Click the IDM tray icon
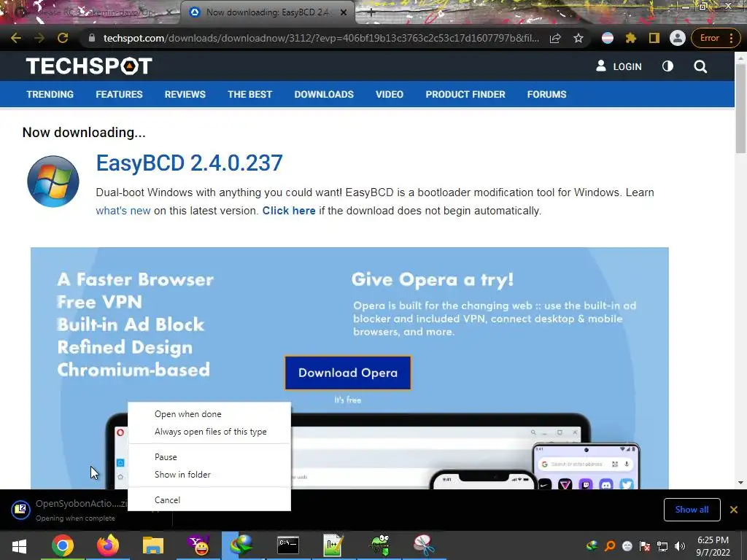This screenshot has height=560, width=747. 592,545
